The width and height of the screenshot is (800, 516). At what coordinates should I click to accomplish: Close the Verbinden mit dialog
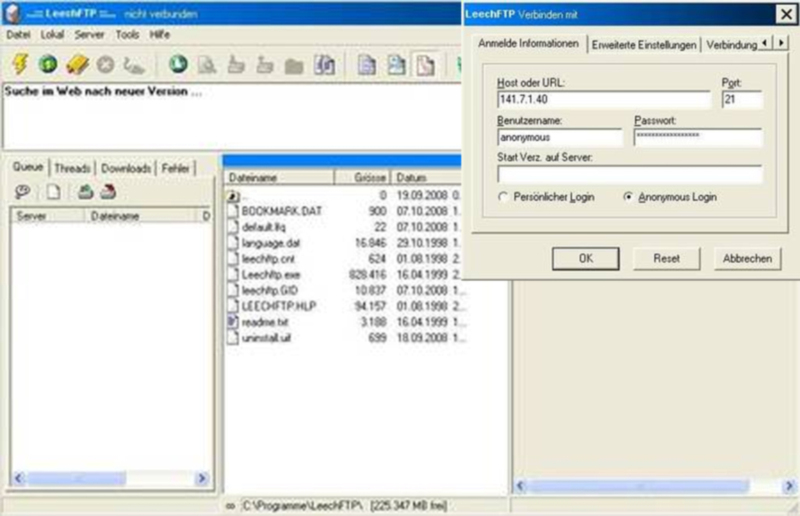pyautogui.click(x=786, y=14)
